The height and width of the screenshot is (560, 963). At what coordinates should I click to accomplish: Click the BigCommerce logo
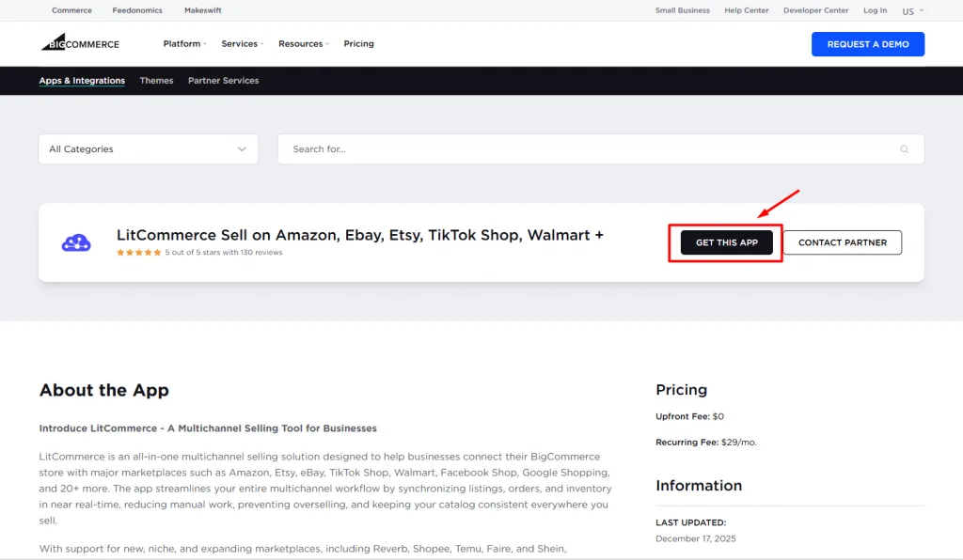pyautogui.click(x=80, y=42)
